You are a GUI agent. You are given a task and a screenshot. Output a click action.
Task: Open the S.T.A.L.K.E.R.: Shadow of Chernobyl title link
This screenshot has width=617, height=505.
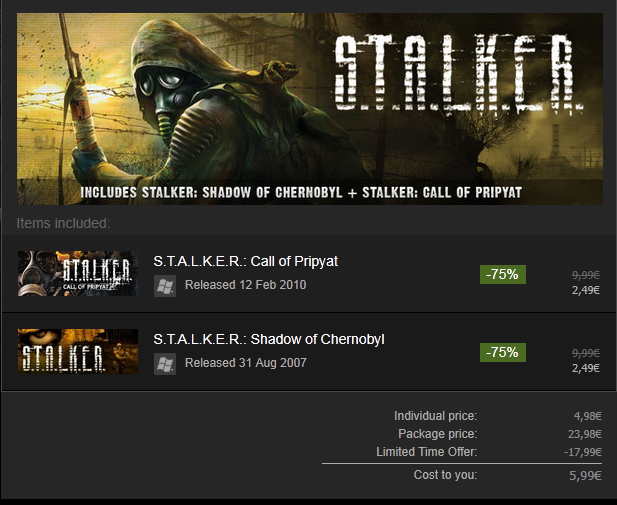269,339
